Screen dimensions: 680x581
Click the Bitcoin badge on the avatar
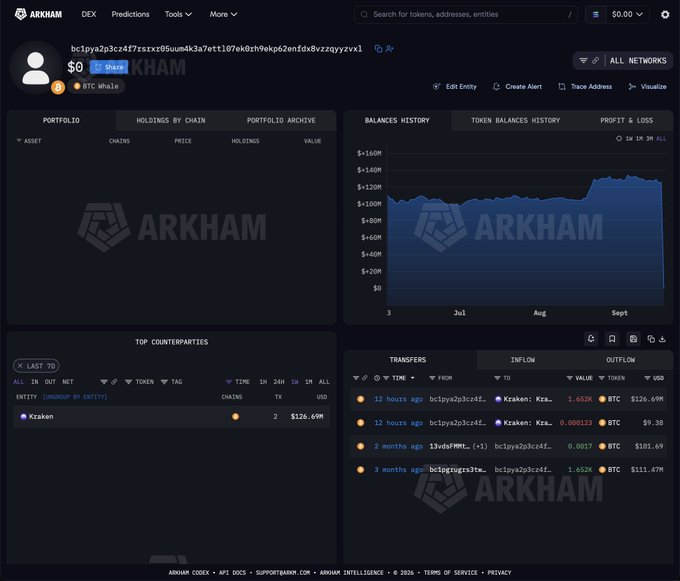point(58,87)
